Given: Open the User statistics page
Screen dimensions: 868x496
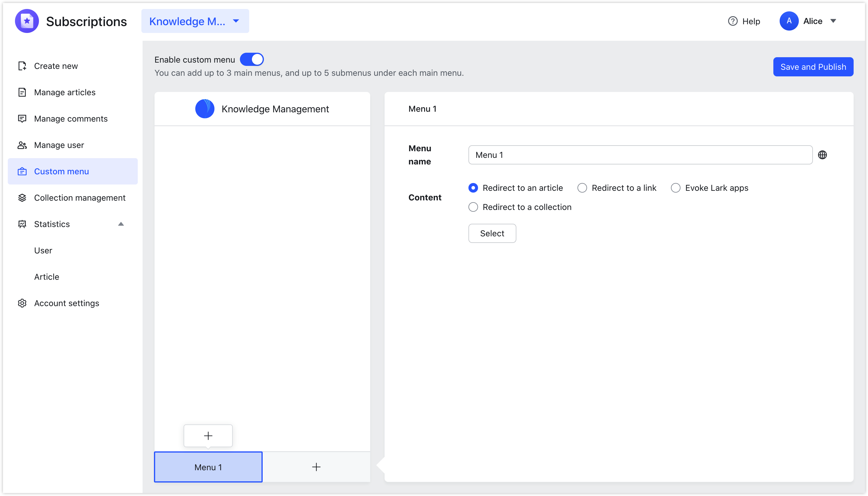Looking at the screenshot, I should pos(43,250).
